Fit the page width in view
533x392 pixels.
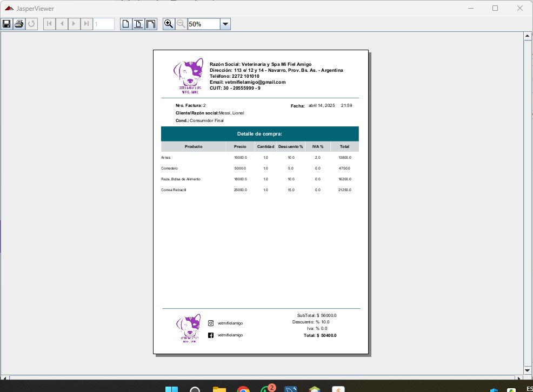point(151,24)
